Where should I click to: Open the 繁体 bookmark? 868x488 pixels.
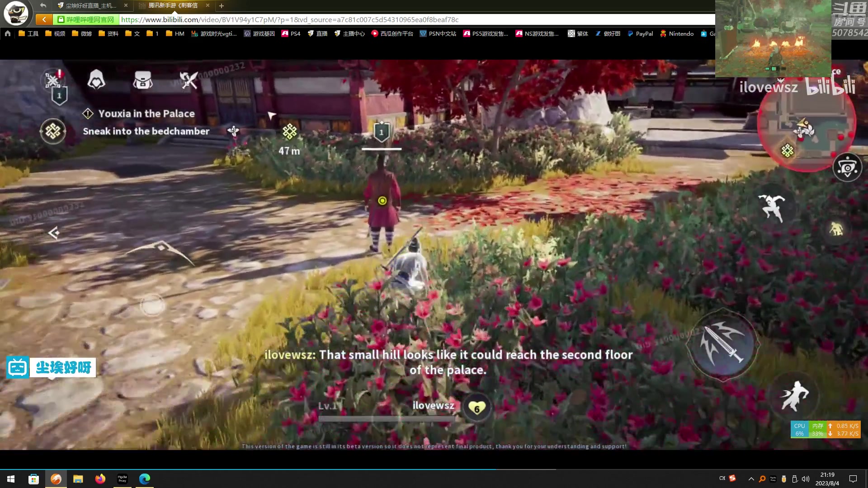pos(578,33)
